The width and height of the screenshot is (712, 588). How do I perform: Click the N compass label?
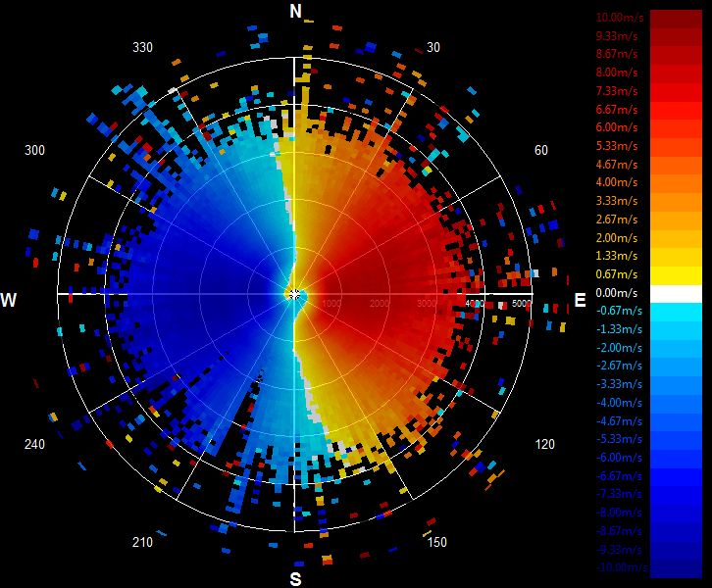295,11
